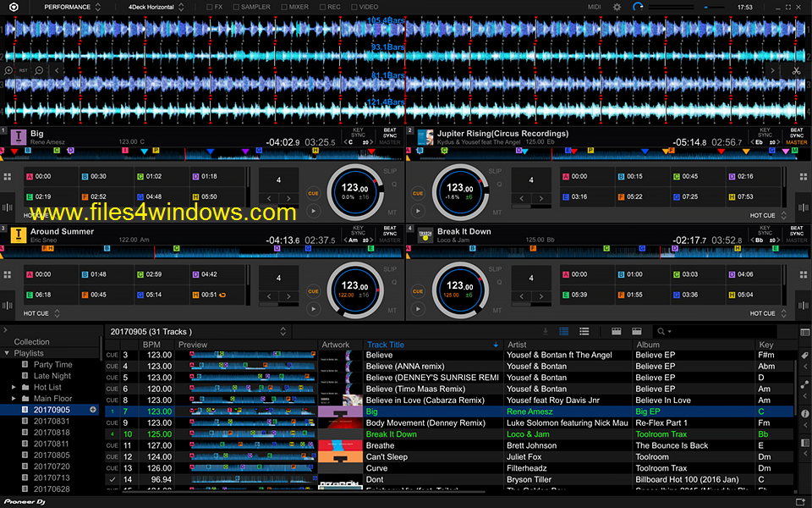Open the PERFORMANCE mode dropdown
812x508 pixels.
point(73,8)
